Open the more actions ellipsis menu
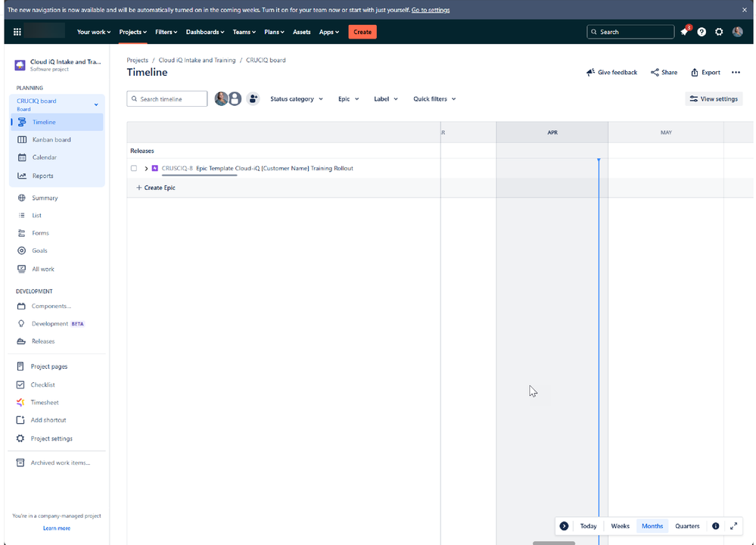 [x=736, y=73]
